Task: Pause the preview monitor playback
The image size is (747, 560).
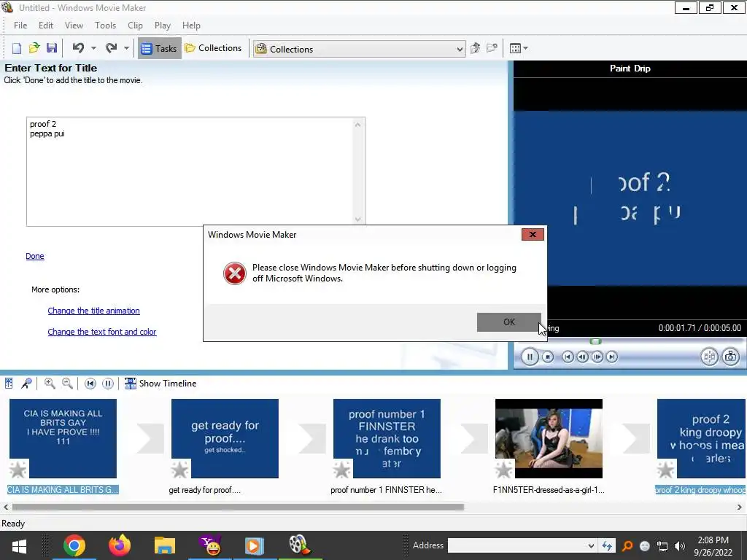Action: 530,357
